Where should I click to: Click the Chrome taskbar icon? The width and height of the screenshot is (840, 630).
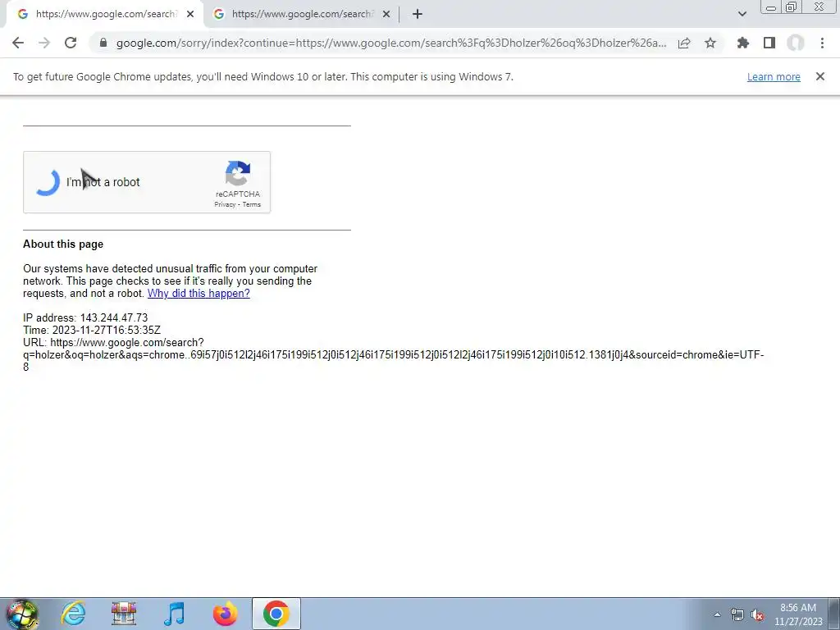276,614
